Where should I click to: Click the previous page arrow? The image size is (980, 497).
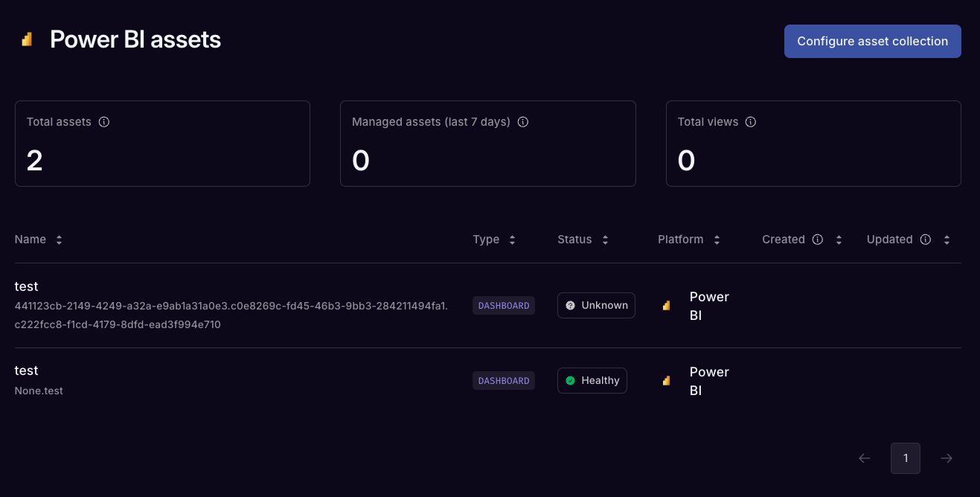[864, 458]
